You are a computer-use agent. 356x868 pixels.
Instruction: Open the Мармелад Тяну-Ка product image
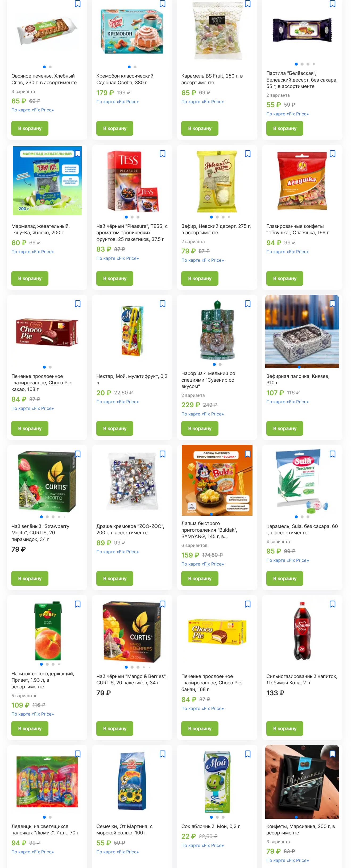click(47, 181)
